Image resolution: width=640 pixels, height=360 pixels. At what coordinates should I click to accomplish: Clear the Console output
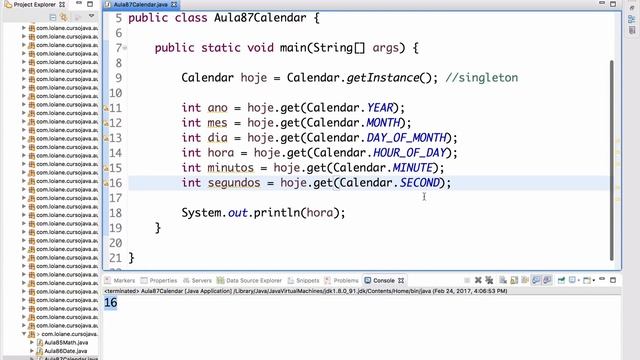tap(503, 280)
